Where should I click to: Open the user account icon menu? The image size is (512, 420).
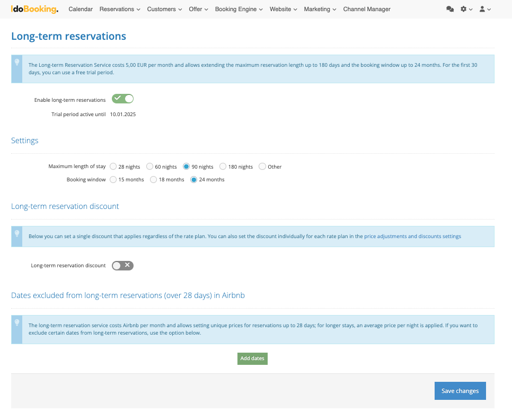[484, 9]
